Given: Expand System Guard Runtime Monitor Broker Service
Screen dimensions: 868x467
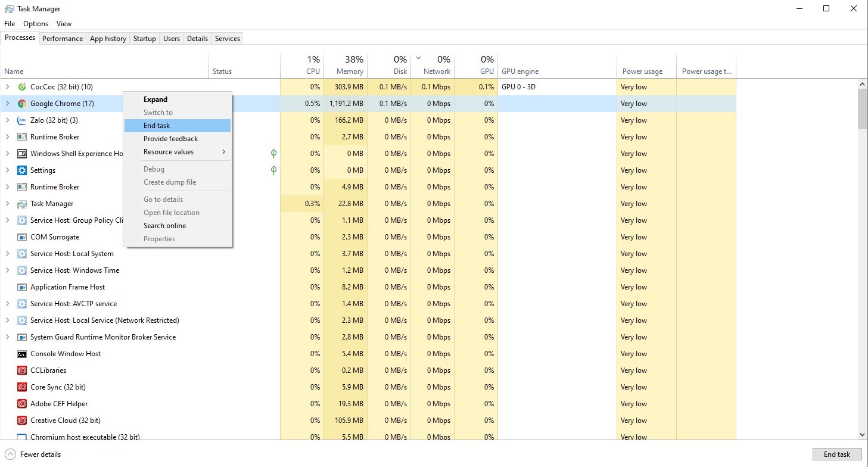Looking at the screenshot, I should point(7,337).
